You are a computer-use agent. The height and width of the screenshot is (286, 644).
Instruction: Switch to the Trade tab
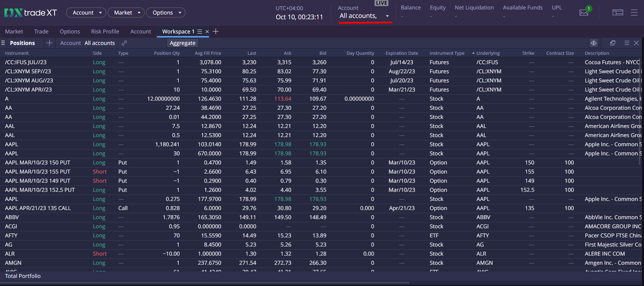(41, 31)
